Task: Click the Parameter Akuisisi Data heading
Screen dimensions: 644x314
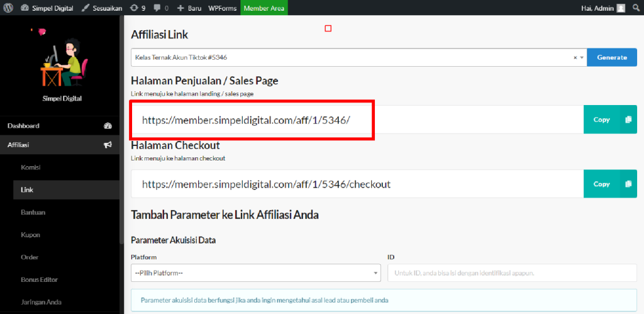Action: coord(174,240)
